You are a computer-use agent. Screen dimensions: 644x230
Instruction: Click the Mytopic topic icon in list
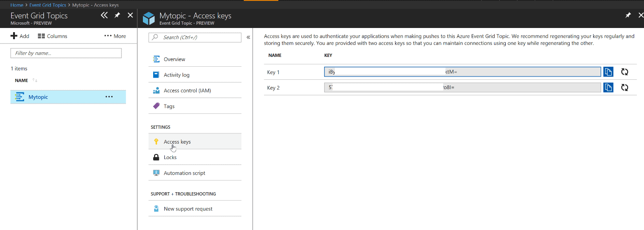[x=20, y=97]
